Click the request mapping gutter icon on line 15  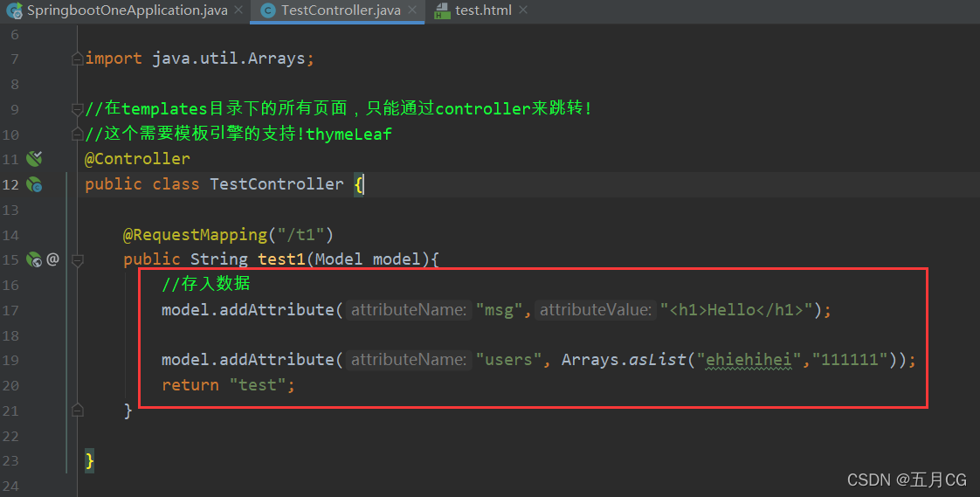[x=34, y=259]
